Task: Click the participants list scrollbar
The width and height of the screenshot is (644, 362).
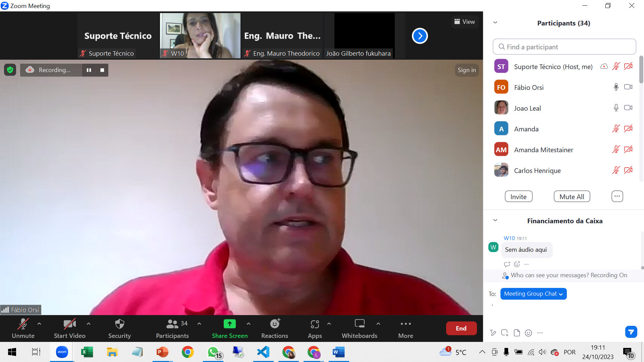Action: click(641, 70)
